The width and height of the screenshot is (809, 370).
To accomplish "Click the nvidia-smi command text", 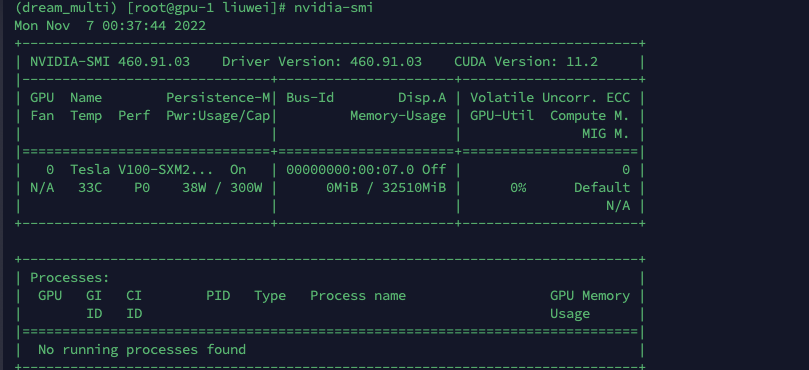I will 334,8.
